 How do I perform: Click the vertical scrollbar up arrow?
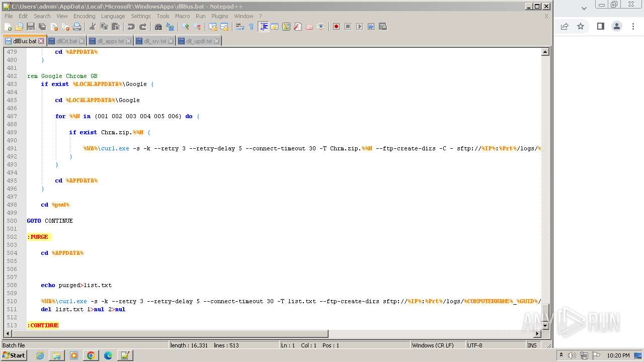pyautogui.click(x=545, y=52)
